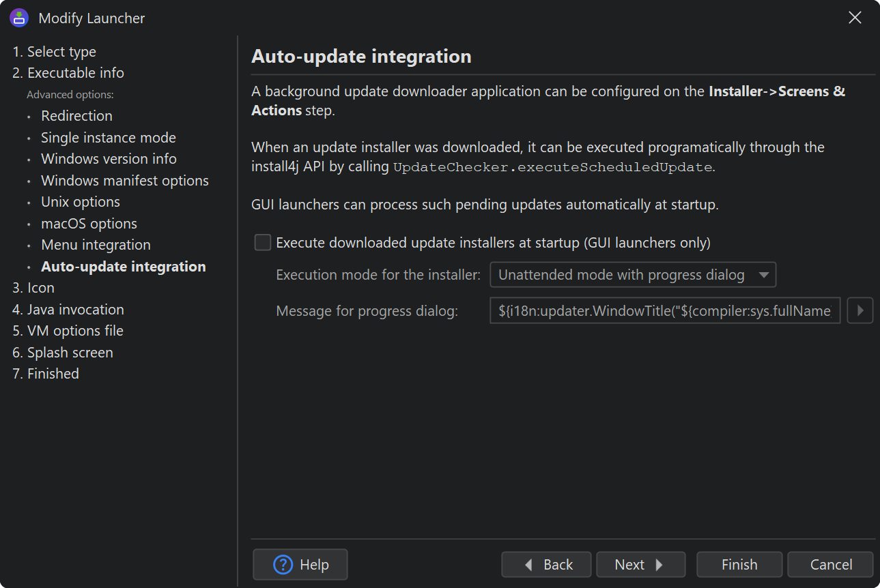Select Windows version info
The width and height of the screenshot is (880, 588).
[x=109, y=159]
